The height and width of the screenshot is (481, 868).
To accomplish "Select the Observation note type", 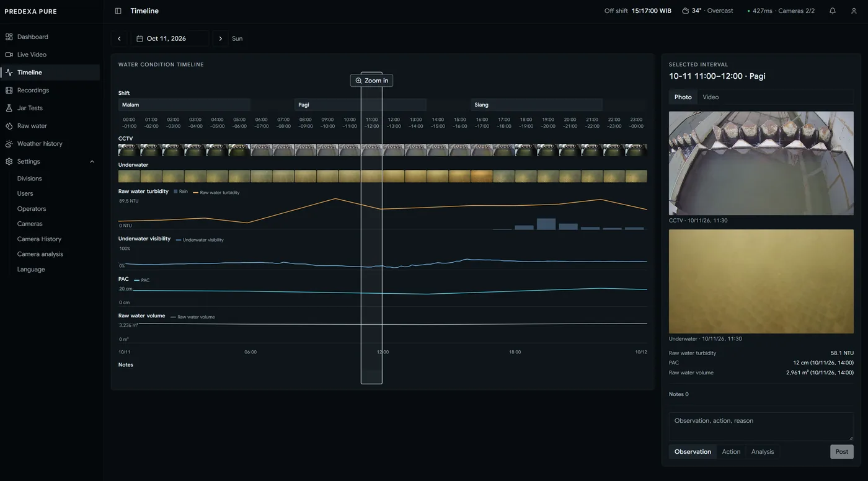I will (x=693, y=452).
